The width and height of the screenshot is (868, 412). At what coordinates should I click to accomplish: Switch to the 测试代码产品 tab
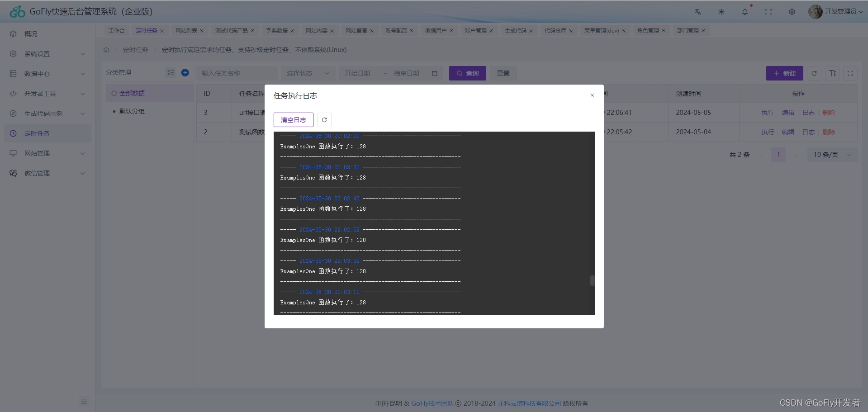pyautogui.click(x=232, y=30)
